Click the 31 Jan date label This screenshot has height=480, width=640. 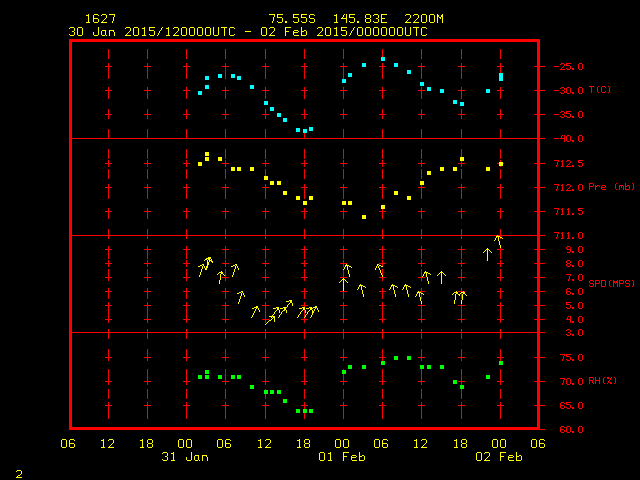(185, 457)
